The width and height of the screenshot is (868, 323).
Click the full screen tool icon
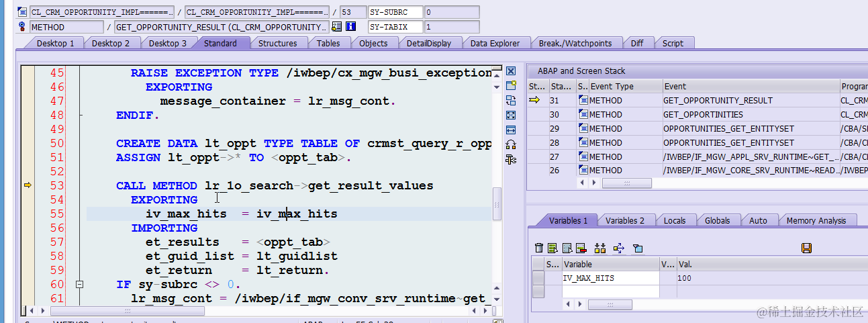click(x=511, y=115)
